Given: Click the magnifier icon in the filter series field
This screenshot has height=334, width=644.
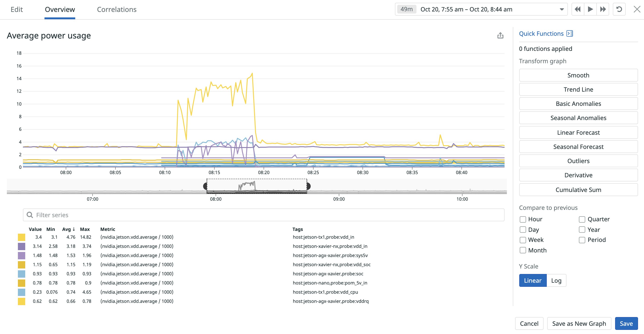Looking at the screenshot, I should click(30, 215).
